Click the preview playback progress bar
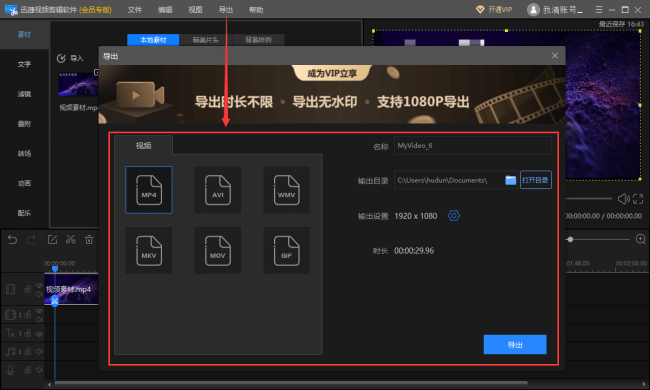 [589, 199]
